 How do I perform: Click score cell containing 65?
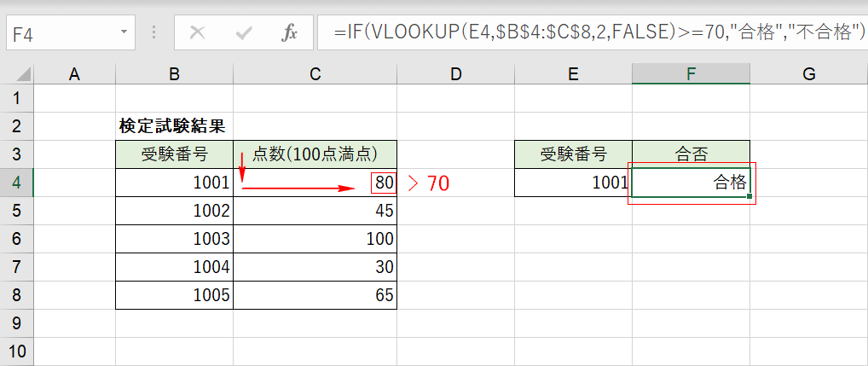315,295
